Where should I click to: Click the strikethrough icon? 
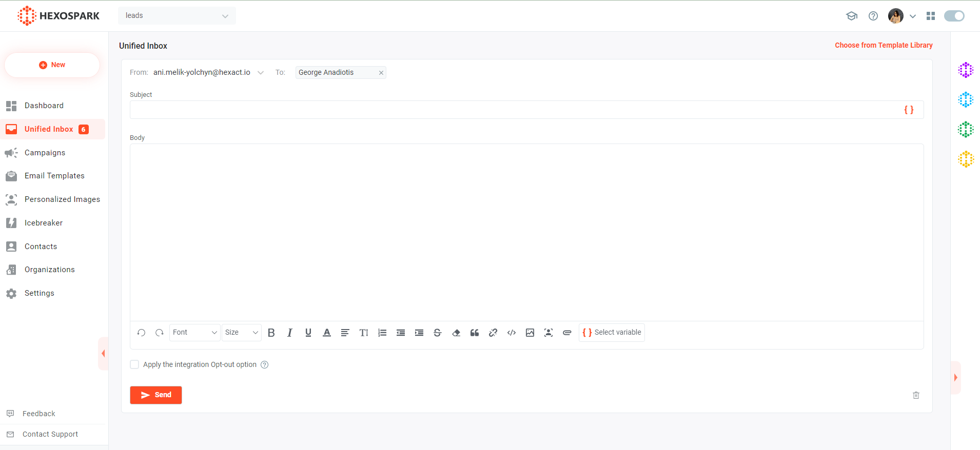click(x=438, y=333)
